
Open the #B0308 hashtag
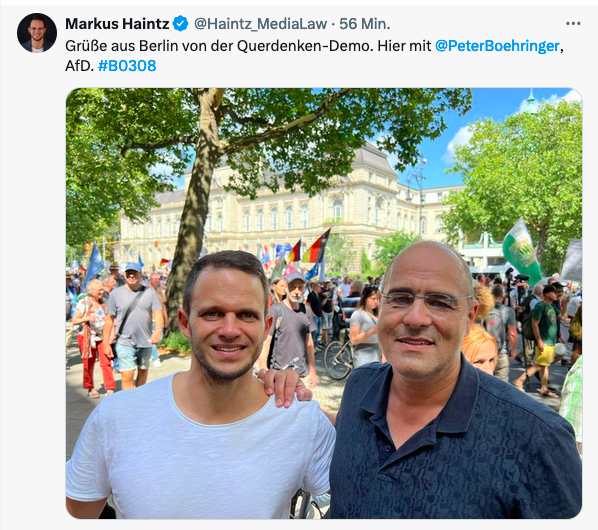point(127,66)
